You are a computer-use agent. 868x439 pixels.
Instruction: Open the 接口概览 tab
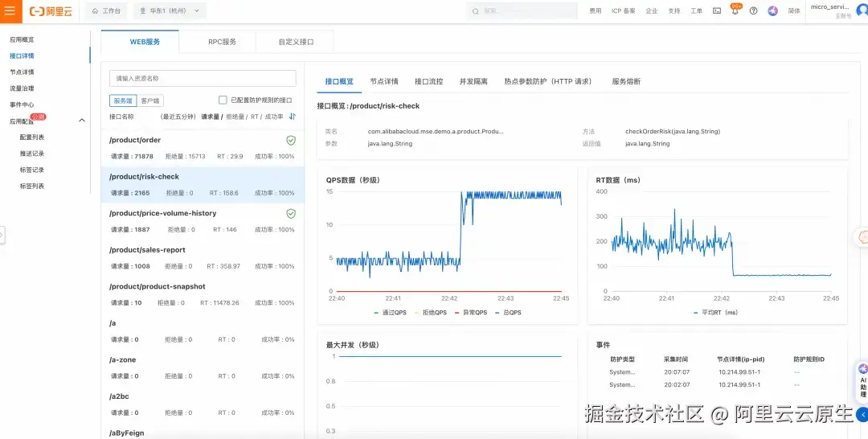click(x=339, y=81)
